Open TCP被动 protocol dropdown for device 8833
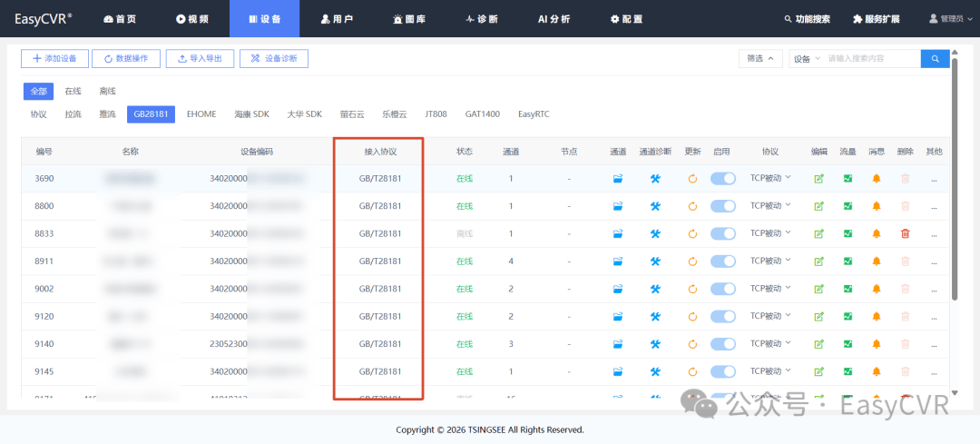The image size is (980, 444). (x=770, y=233)
